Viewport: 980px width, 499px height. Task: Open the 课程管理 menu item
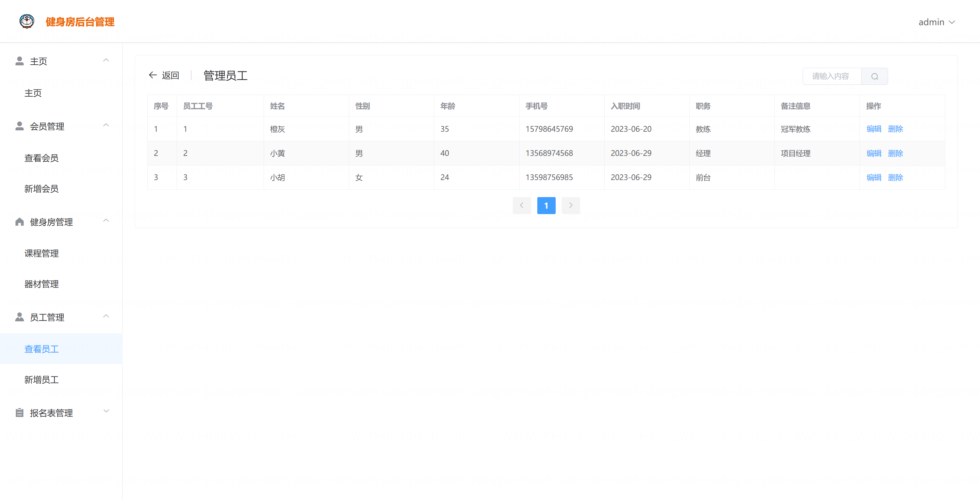pos(42,253)
